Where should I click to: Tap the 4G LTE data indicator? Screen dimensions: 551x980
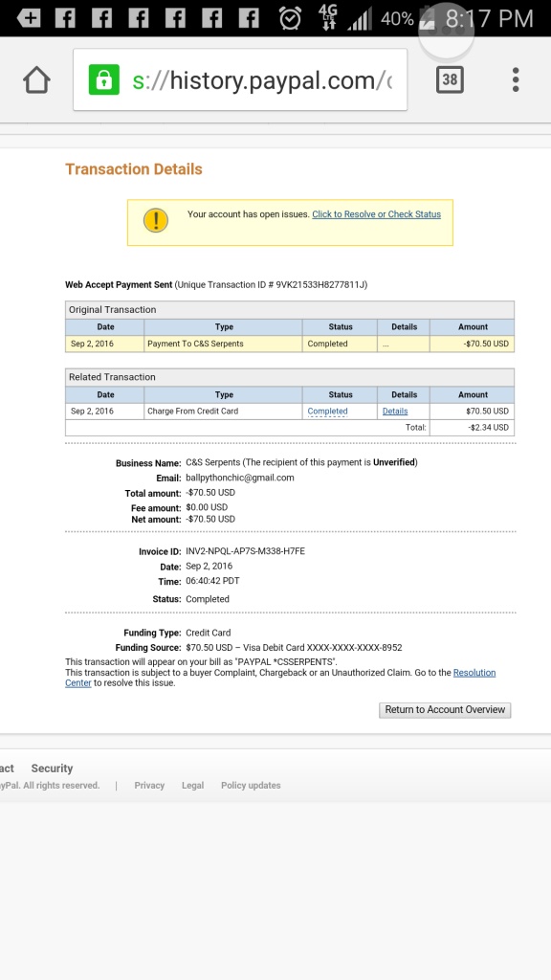pyautogui.click(x=327, y=17)
